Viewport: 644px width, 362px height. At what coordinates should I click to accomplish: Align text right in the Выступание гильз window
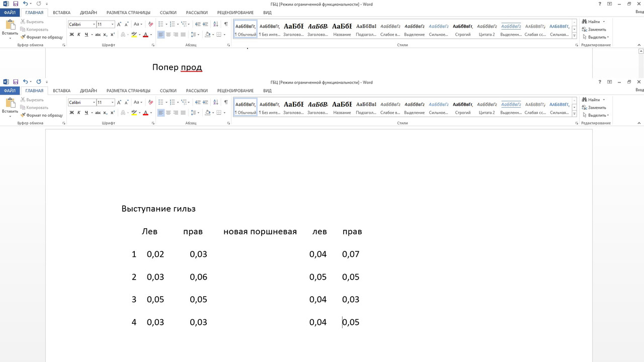coord(176,113)
